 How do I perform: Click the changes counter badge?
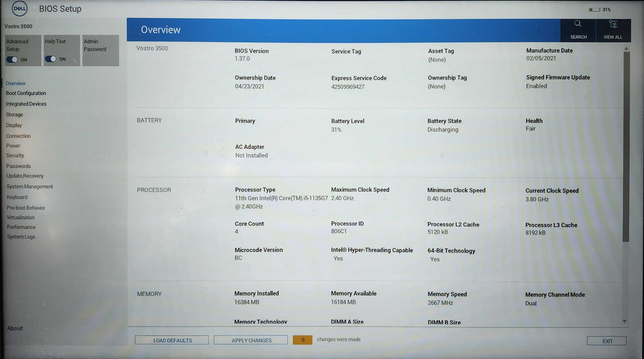pos(302,340)
